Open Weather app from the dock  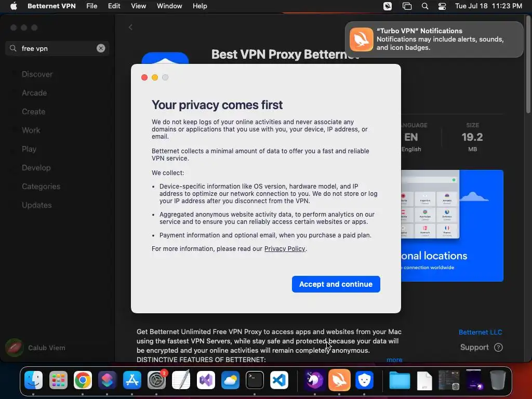[230, 380]
